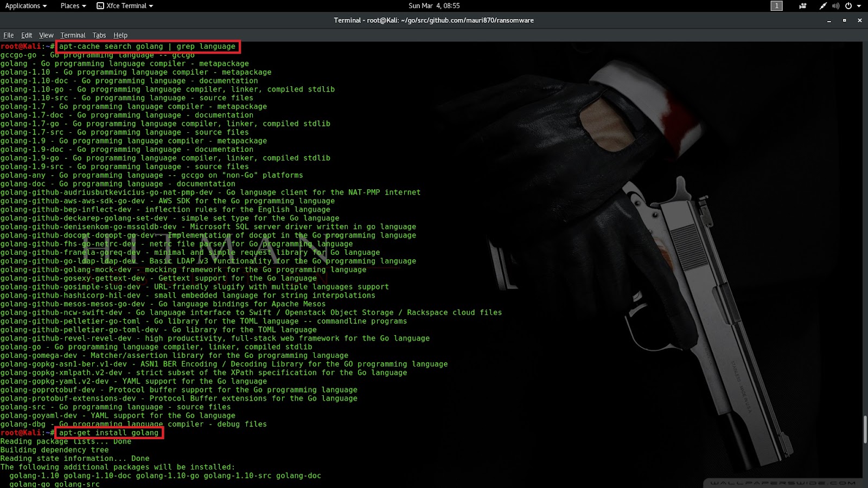Minimize the terminal window

[829, 21]
